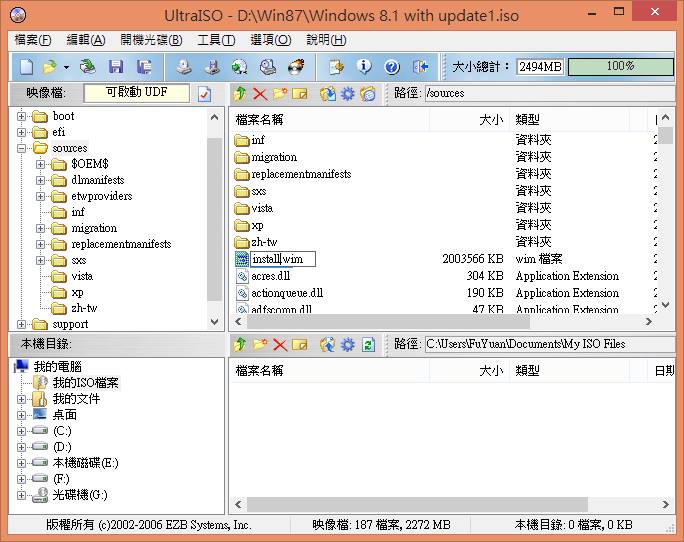
Task: Click the Make CD/DVD image icon
Action: [184, 67]
